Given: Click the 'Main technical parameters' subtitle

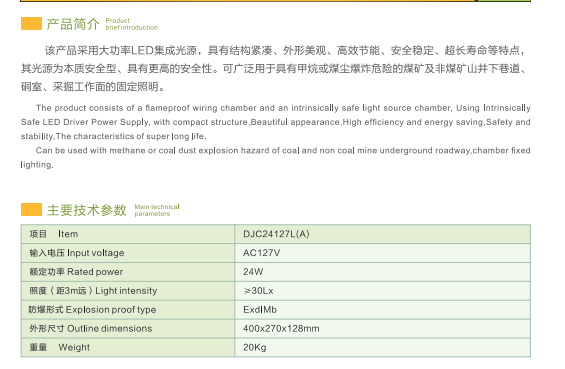Looking at the screenshot, I should click(157, 210).
